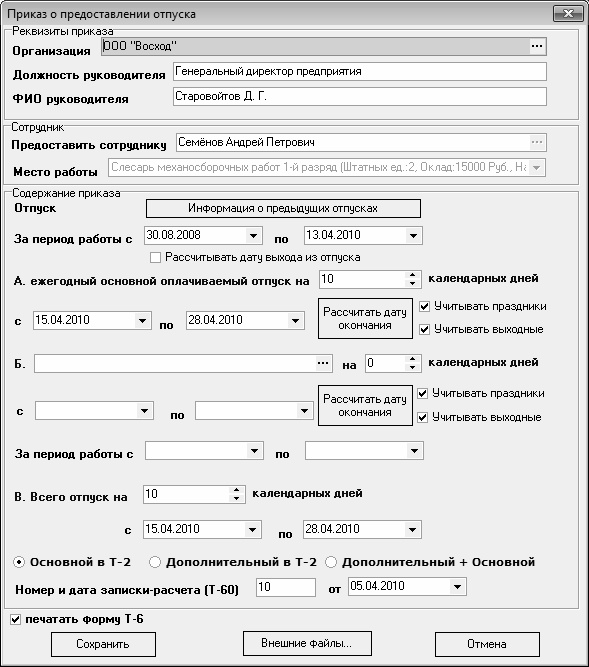Click 'Должность руководителя' text field
Screen dimensions: 589x667
tap(360, 71)
